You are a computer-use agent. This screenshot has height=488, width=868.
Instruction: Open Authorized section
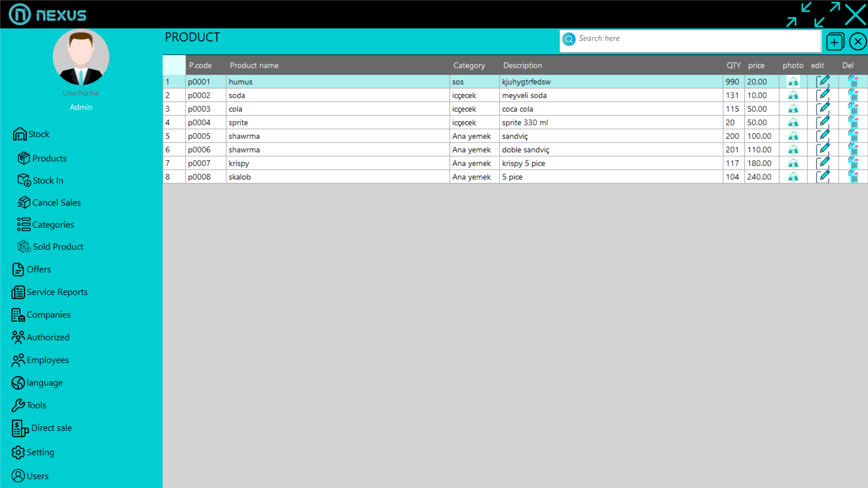tap(41, 337)
